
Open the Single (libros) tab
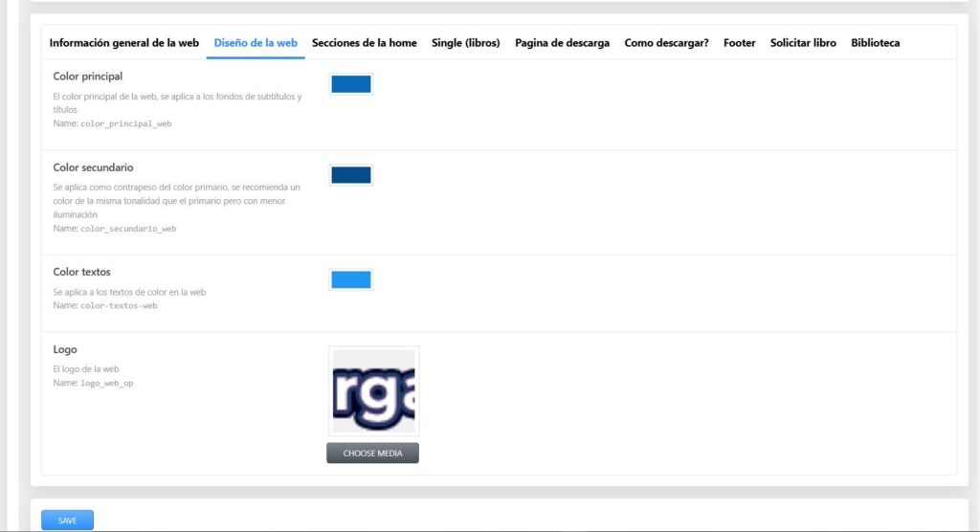pyautogui.click(x=465, y=43)
